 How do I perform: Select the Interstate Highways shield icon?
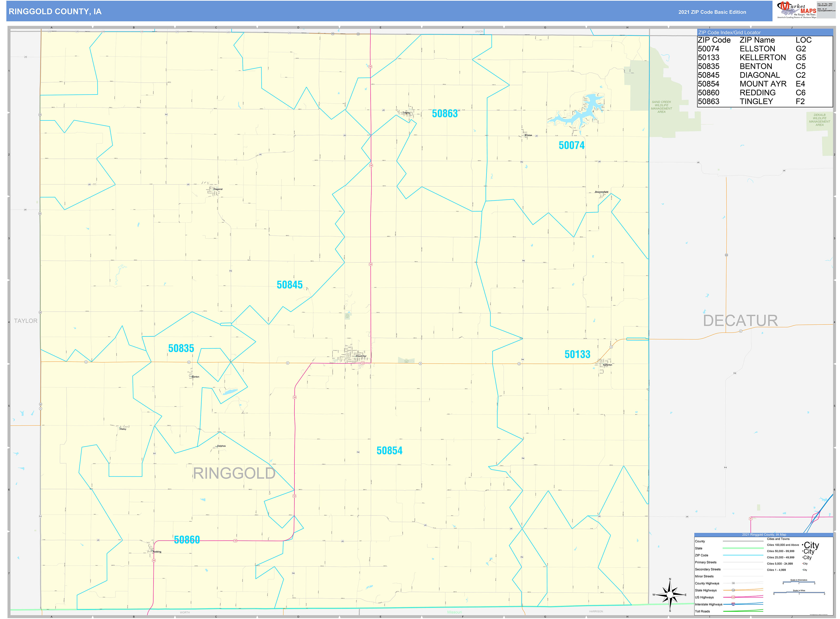733,604
